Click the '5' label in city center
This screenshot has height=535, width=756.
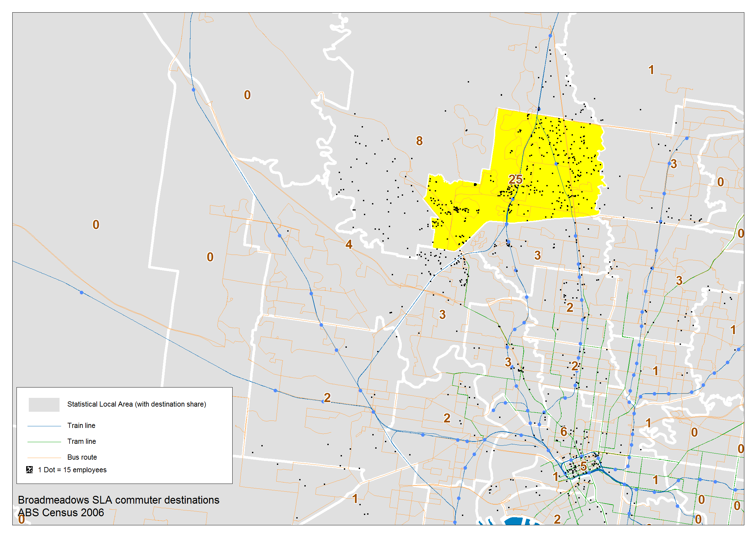583,466
